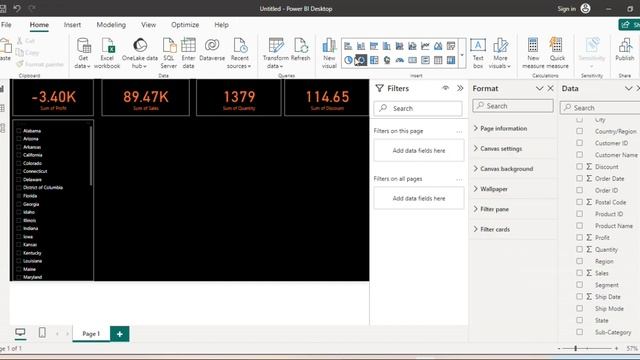Check the Discount field checkbox
The width and height of the screenshot is (640, 360).
(x=580, y=167)
